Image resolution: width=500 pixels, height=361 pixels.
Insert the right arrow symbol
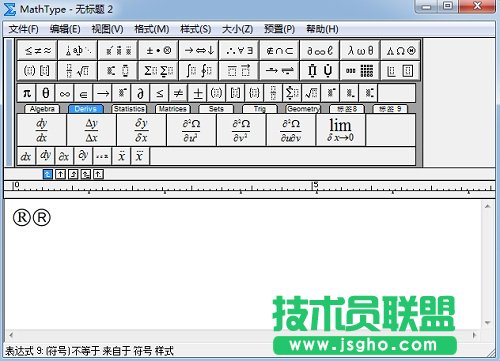103,93
